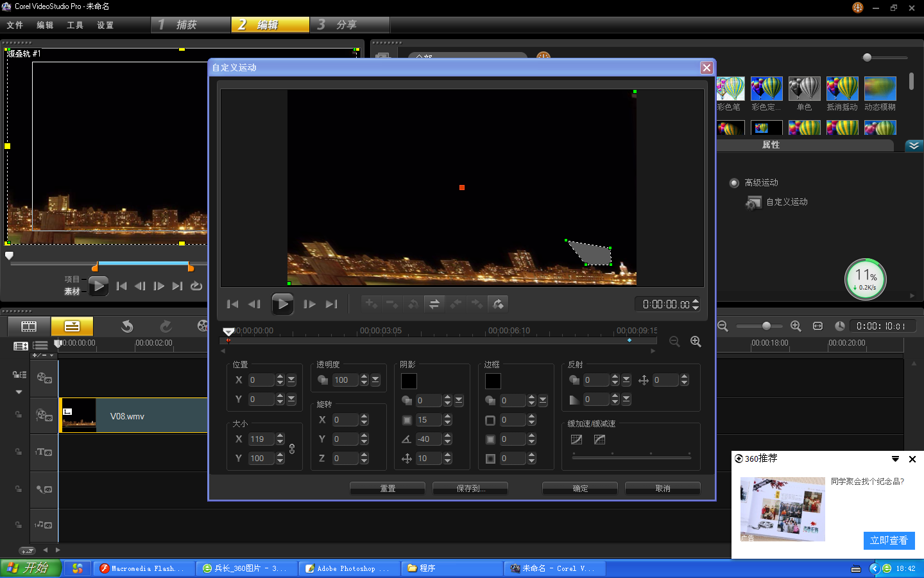Screen dimensions: 924x578
Task: Open the 文件 menu
Action: click(x=15, y=25)
